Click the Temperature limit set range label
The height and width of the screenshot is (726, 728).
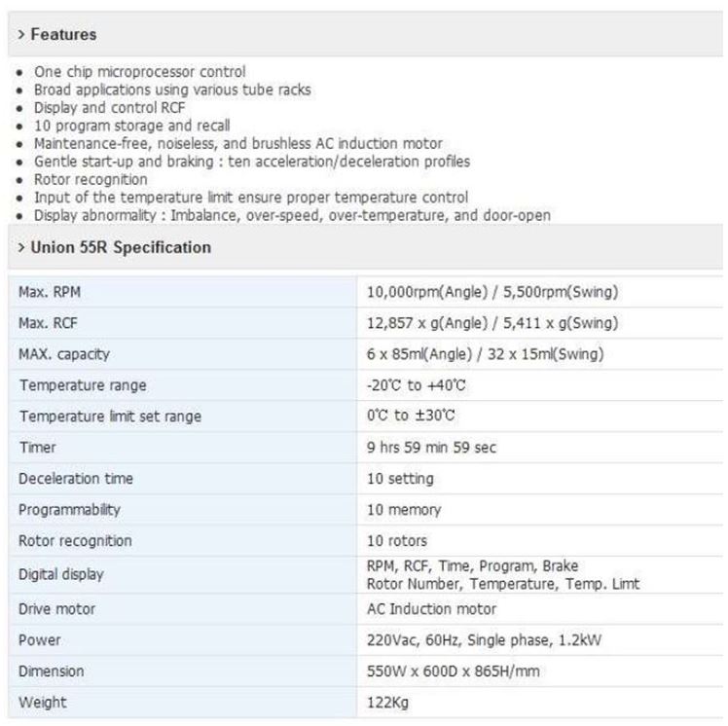click(x=110, y=417)
